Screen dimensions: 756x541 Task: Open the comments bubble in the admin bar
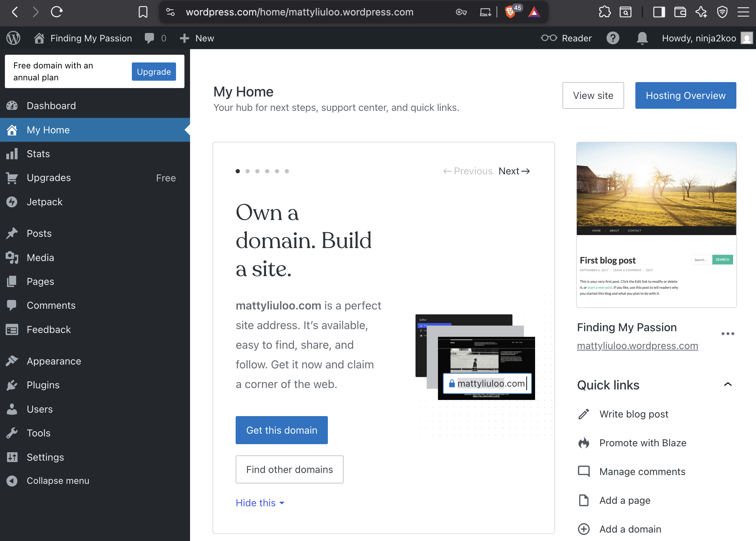pyautogui.click(x=150, y=38)
